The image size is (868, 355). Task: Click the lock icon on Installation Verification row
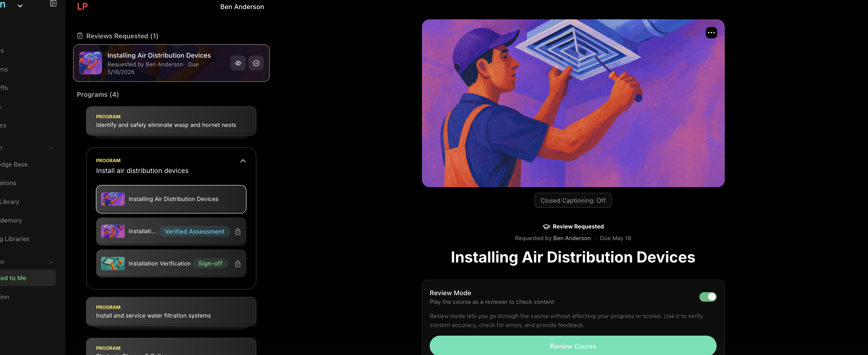238,264
